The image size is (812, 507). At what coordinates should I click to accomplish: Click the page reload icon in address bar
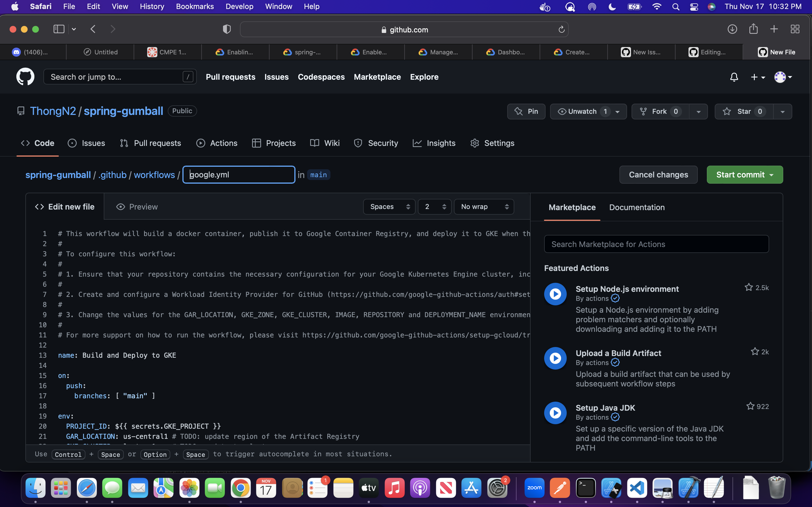tap(561, 30)
